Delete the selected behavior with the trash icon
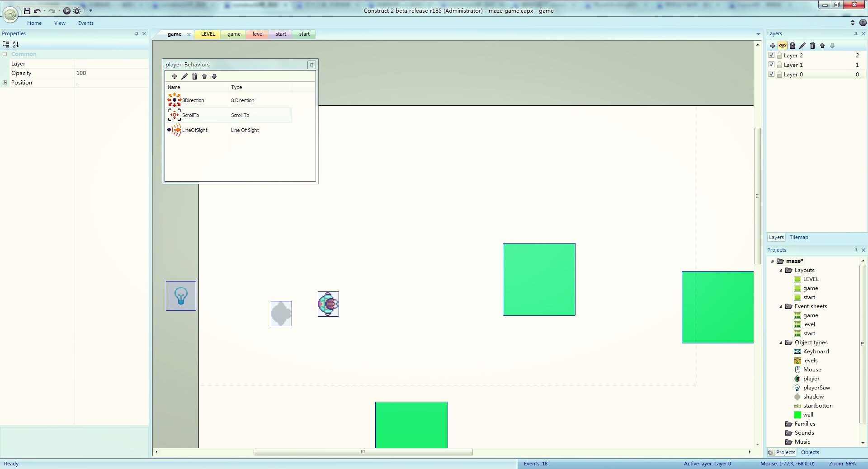The height and width of the screenshot is (469, 868). (194, 76)
